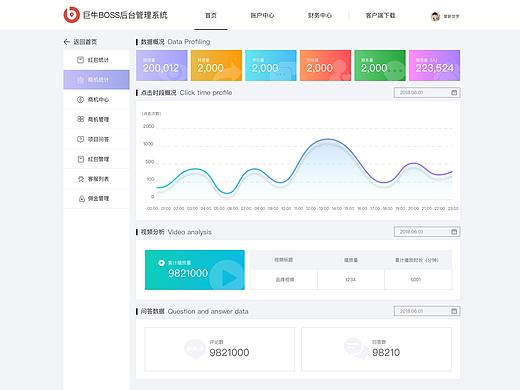Click the 返回首页 link
Screen dimensions: 520x390
(85, 42)
